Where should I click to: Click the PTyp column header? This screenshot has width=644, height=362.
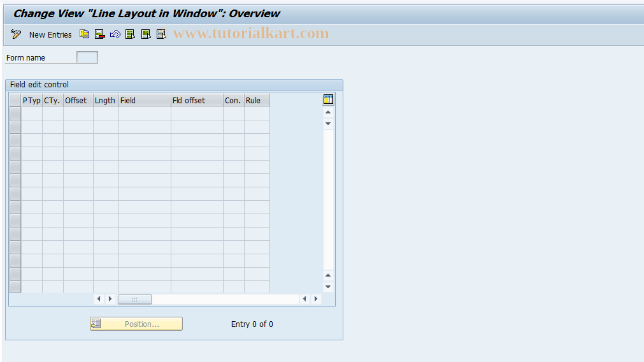(x=32, y=100)
